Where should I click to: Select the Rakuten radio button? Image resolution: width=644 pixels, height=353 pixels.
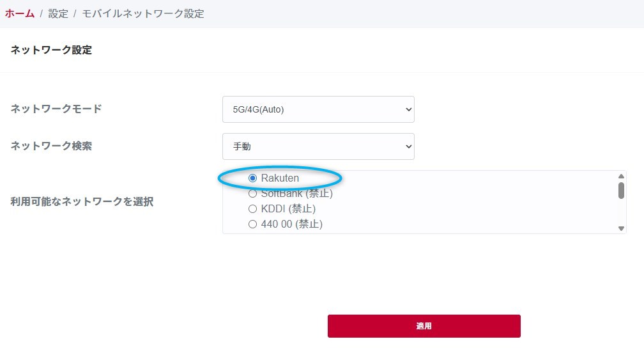[x=252, y=178]
